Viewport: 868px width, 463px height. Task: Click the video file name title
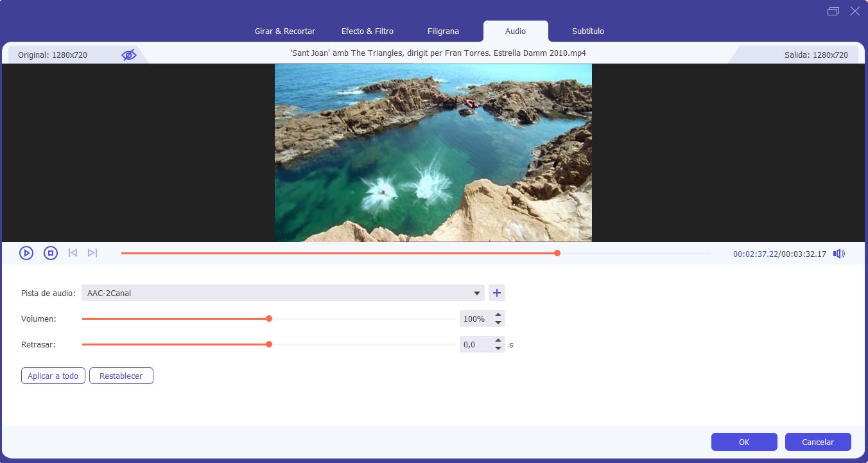click(438, 53)
